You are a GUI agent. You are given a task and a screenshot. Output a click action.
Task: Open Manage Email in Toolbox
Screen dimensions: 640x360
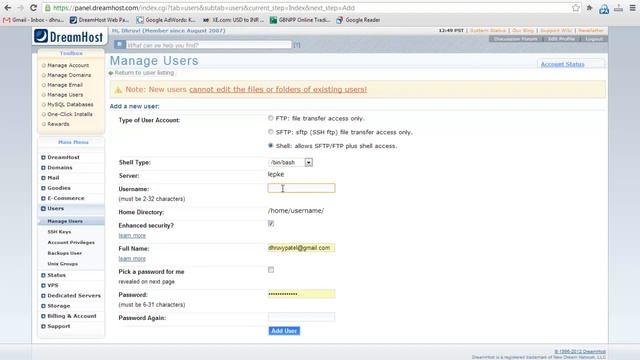[x=65, y=85]
